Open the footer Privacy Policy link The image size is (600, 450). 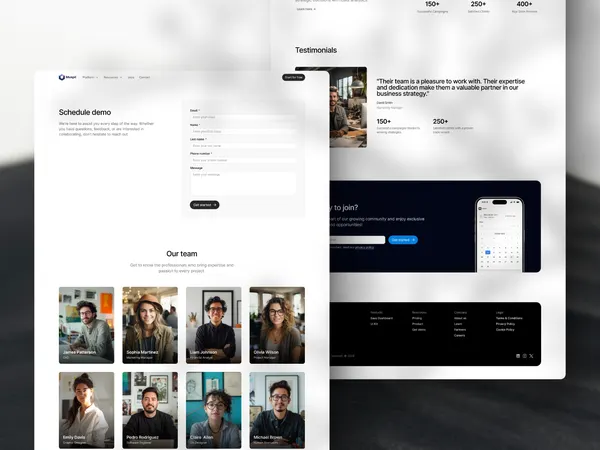pyautogui.click(x=505, y=324)
